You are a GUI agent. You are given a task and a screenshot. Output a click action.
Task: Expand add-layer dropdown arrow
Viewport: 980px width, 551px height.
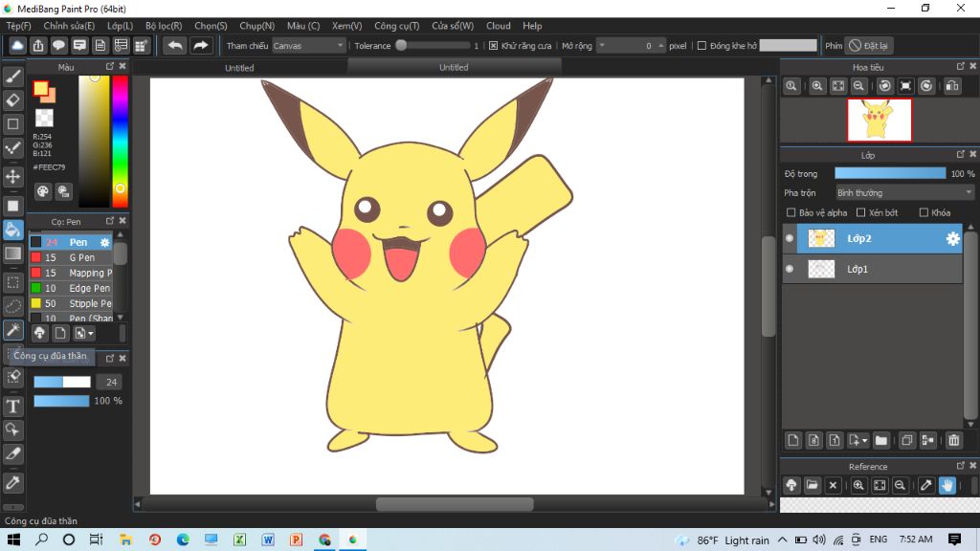click(865, 441)
